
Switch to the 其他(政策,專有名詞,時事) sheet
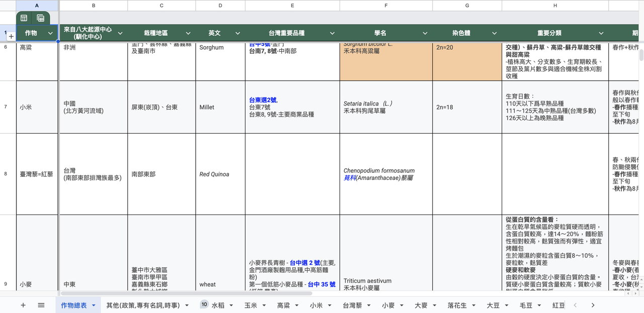tap(142, 305)
